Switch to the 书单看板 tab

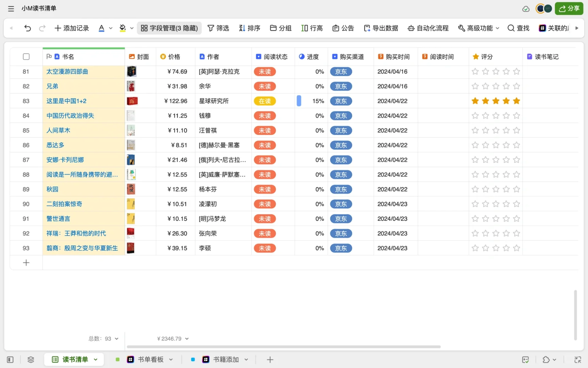(x=150, y=359)
